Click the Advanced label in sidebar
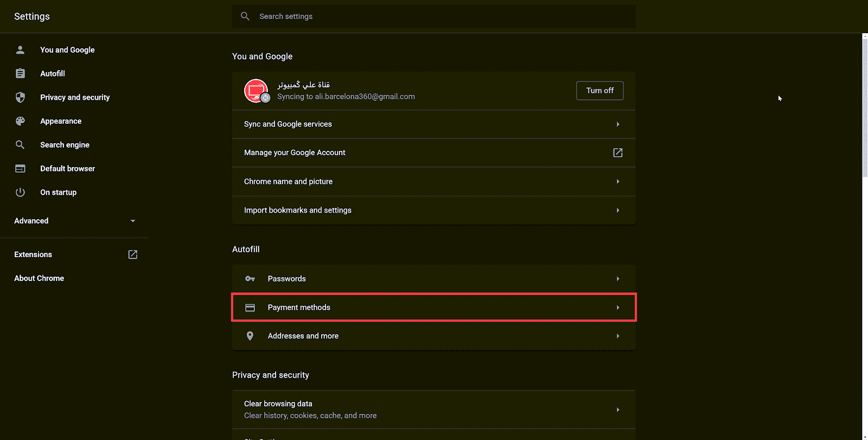Image resolution: width=868 pixels, height=440 pixels. (x=31, y=221)
